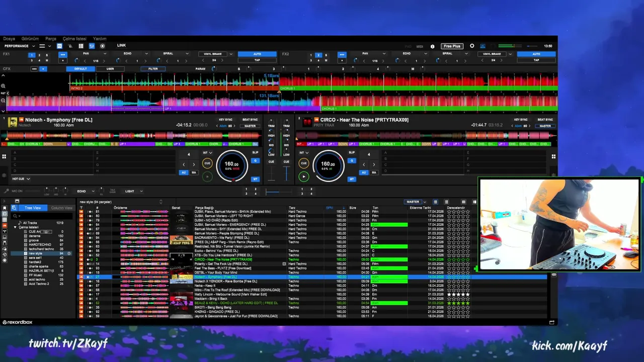Viewport: 644px width, 362px height.
Task: Click deck 1 play button
Action: [207, 176]
